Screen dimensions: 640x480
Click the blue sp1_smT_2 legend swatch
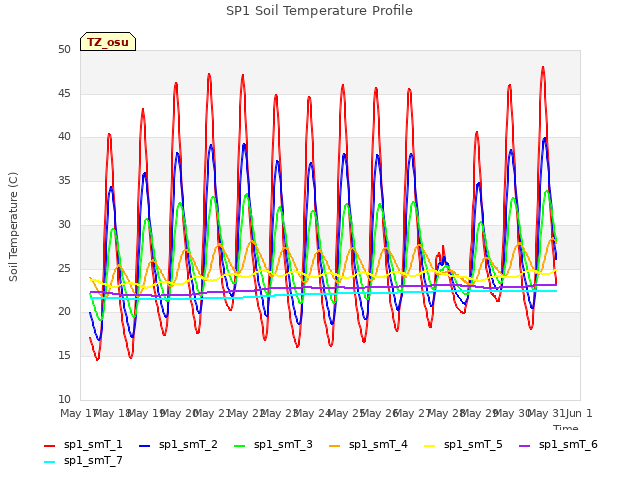pyautogui.click(x=144, y=446)
